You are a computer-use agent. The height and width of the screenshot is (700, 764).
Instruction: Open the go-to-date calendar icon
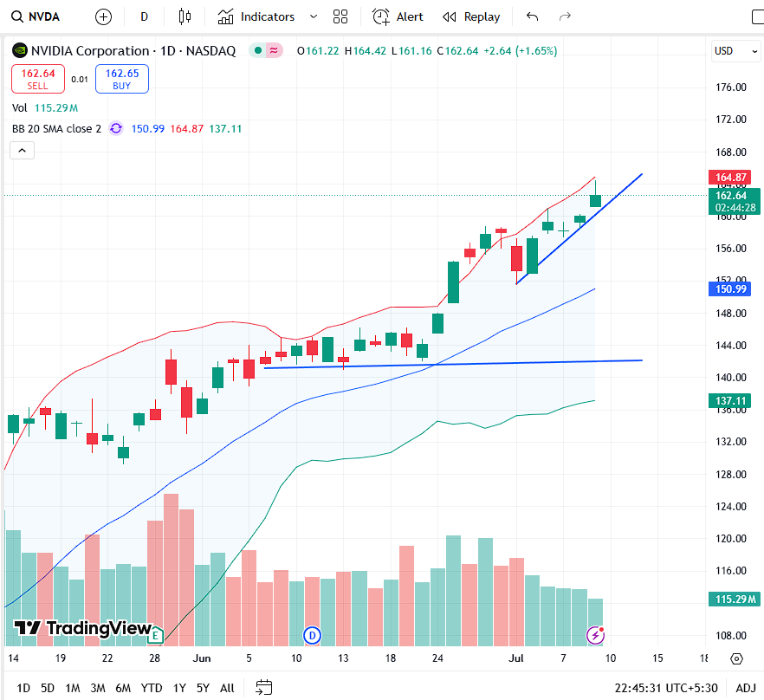[263, 687]
